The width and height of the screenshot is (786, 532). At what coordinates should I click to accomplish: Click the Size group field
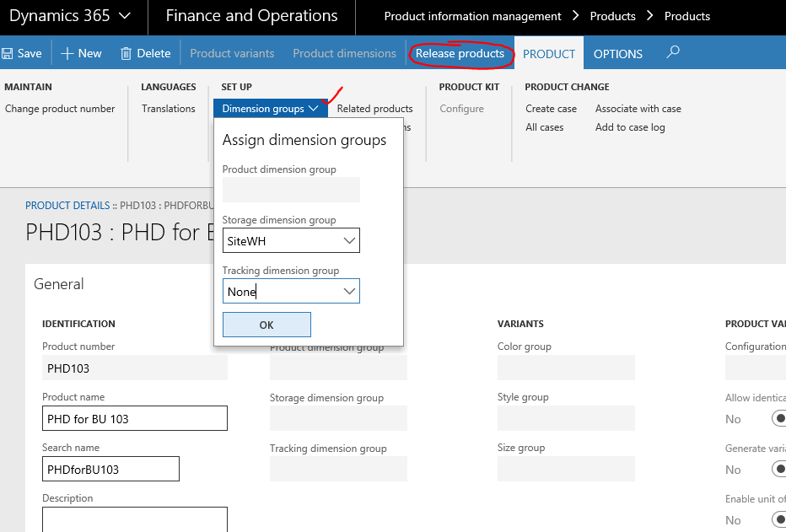(566, 469)
